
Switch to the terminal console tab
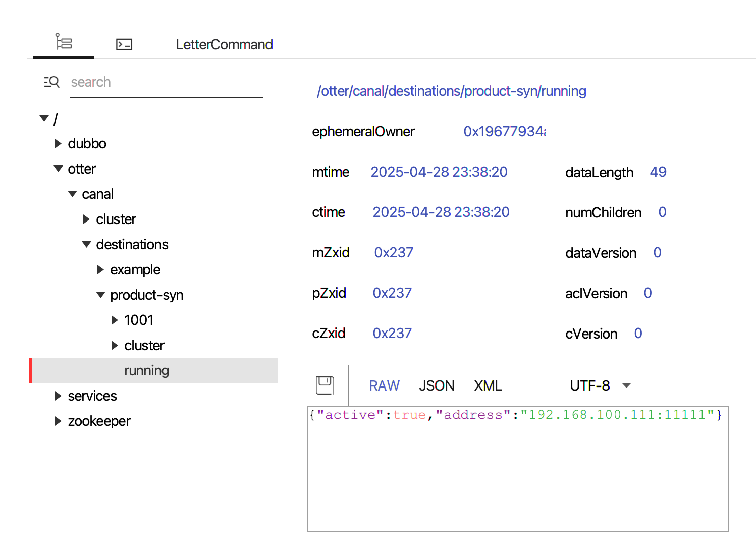(x=124, y=44)
